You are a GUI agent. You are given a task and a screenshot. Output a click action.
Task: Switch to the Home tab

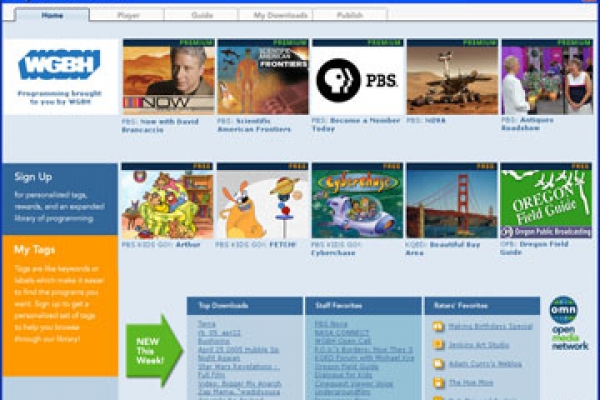(x=52, y=15)
